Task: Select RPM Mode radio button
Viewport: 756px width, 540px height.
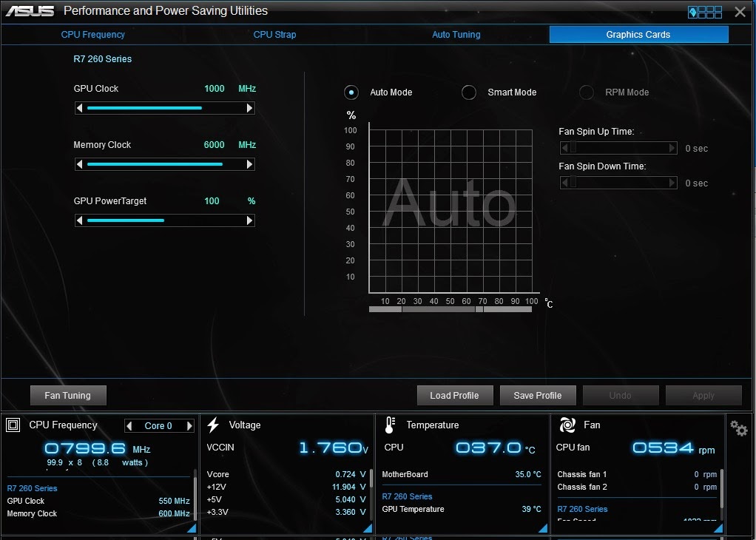Action: coord(587,92)
